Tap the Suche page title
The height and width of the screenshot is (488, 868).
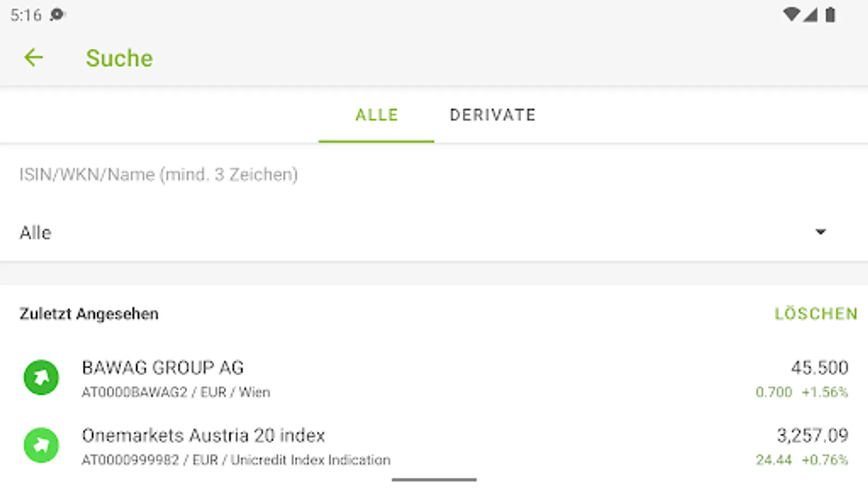pos(119,58)
